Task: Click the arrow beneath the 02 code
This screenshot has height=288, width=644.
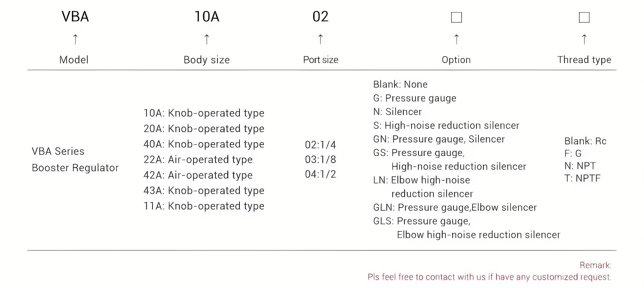Action: tap(320, 39)
